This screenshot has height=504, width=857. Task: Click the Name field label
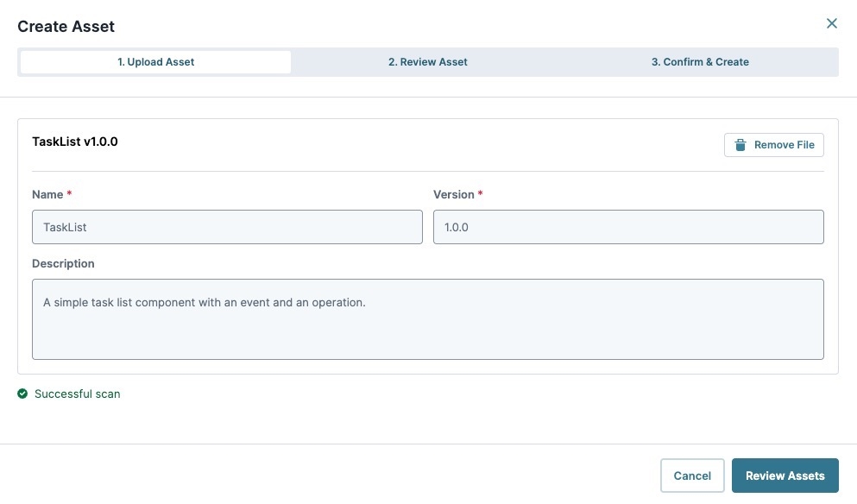tap(47, 194)
